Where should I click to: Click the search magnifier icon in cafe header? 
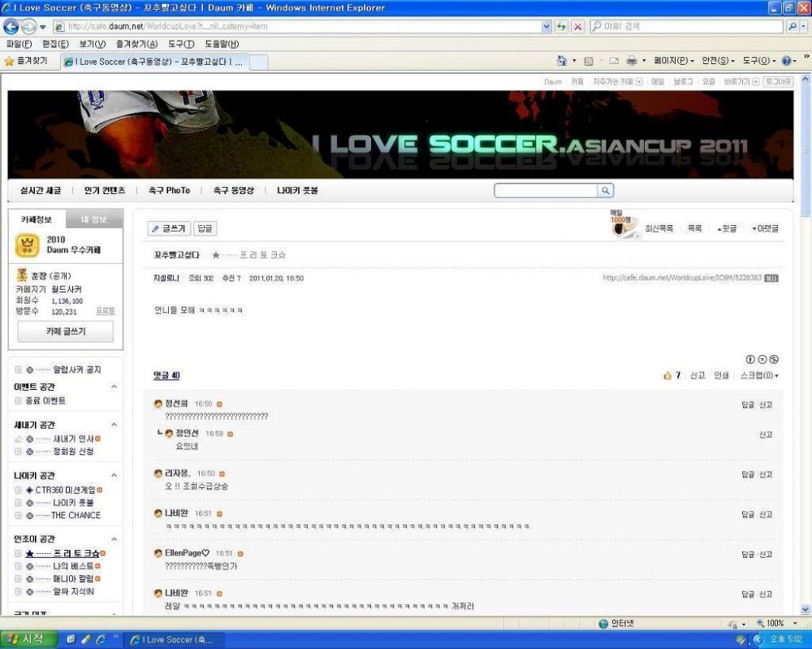tap(606, 191)
